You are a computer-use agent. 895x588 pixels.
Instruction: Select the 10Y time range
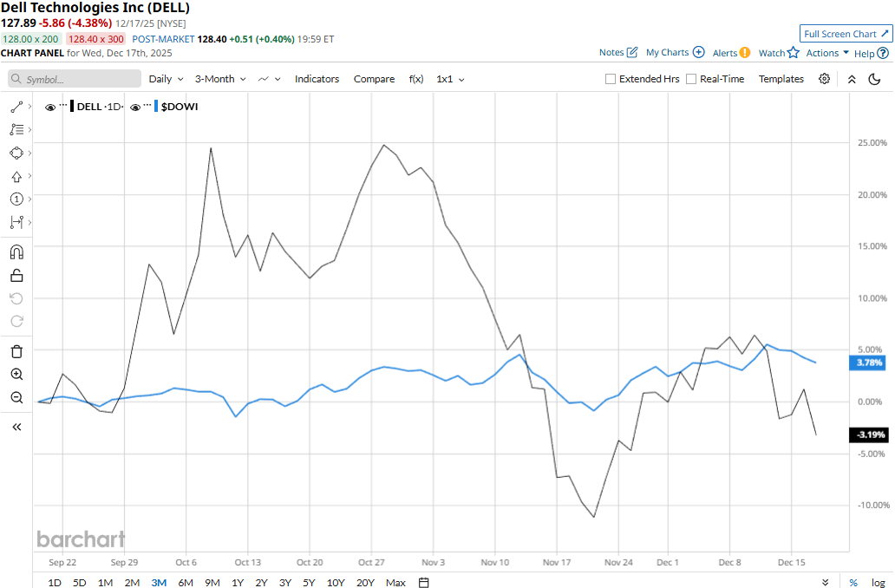(x=336, y=582)
